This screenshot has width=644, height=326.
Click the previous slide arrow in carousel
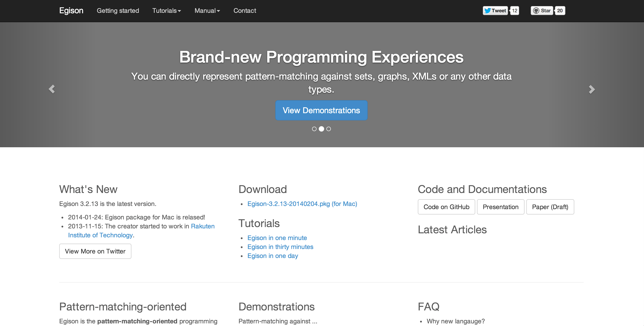[52, 89]
